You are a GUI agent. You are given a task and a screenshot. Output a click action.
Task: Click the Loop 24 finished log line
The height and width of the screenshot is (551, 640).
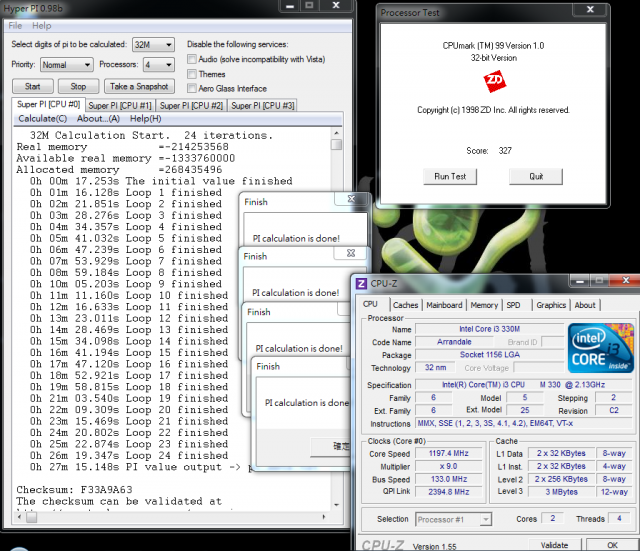click(129, 455)
